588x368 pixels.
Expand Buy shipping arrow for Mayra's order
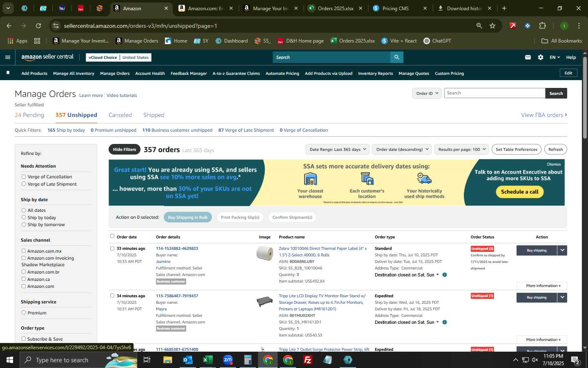click(562, 297)
